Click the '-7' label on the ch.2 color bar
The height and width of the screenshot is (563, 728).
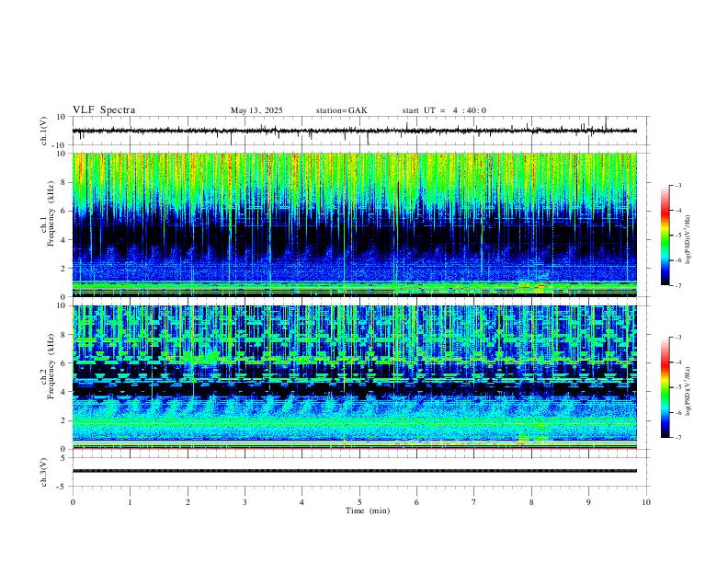click(x=677, y=437)
